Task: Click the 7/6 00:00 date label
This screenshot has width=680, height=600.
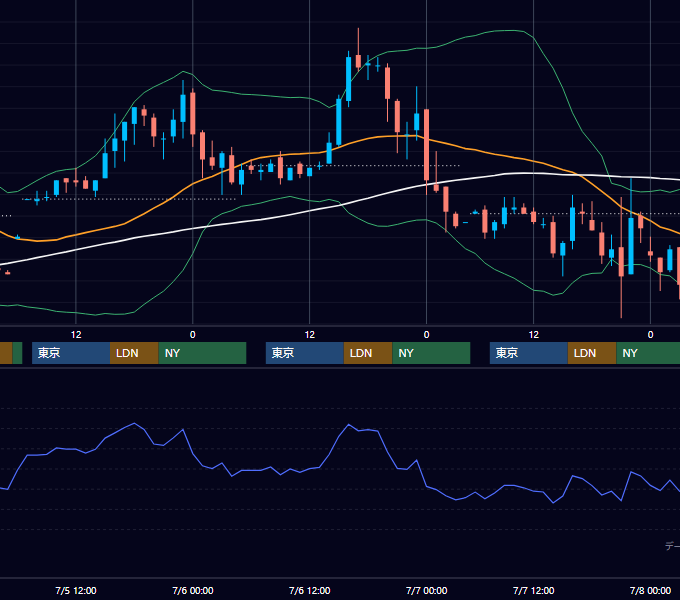Action: click(x=193, y=590)
